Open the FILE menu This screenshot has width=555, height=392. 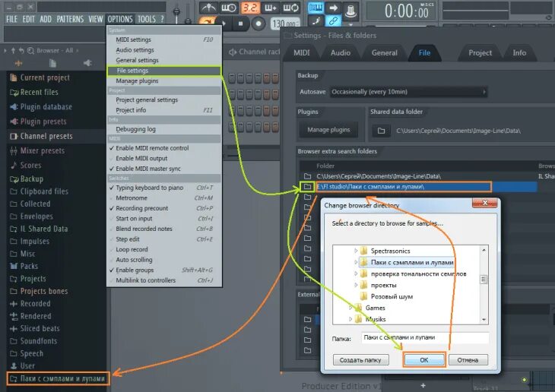[x=11, y=19]
